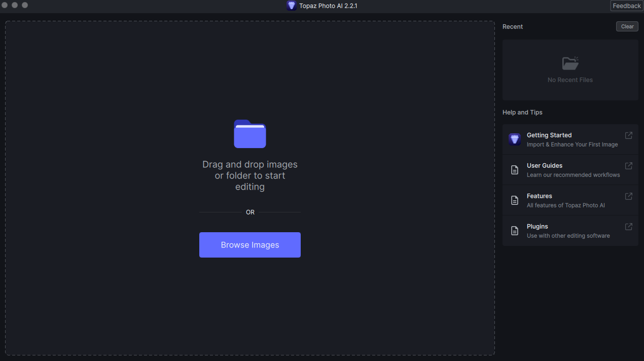Open the Feedback form
This screenshot has height=361, width=644.
627,6
